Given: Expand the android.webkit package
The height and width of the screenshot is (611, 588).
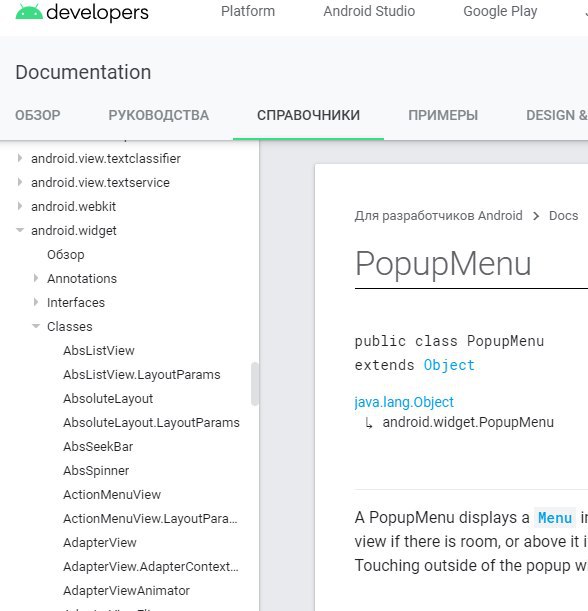Looking at the screenshot, I should [x=20, y=206].
